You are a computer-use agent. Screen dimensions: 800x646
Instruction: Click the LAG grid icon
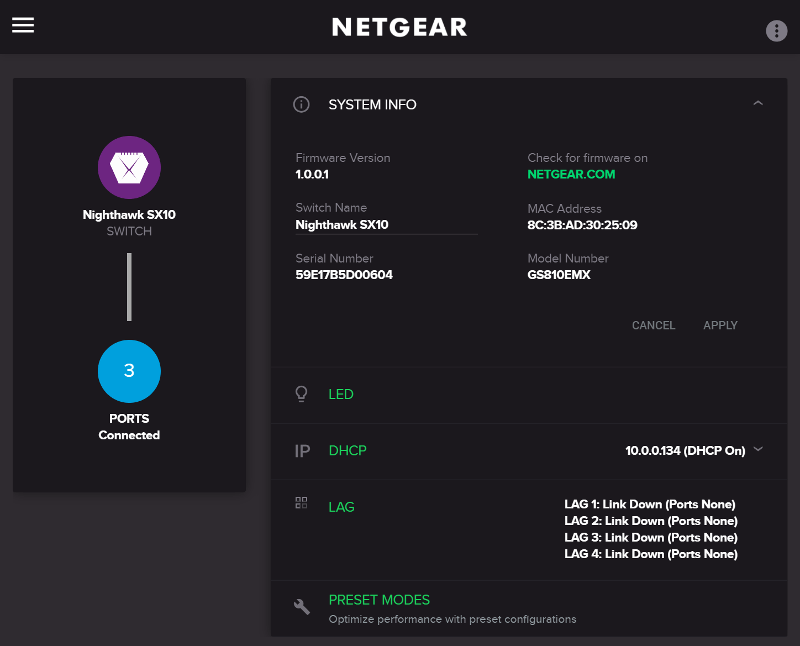pos(301,503)
